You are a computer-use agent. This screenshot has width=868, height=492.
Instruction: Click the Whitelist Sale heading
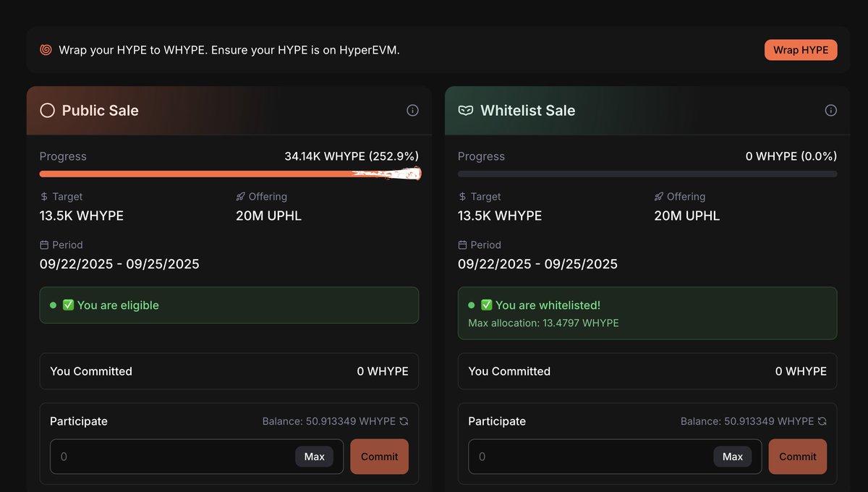528,111
